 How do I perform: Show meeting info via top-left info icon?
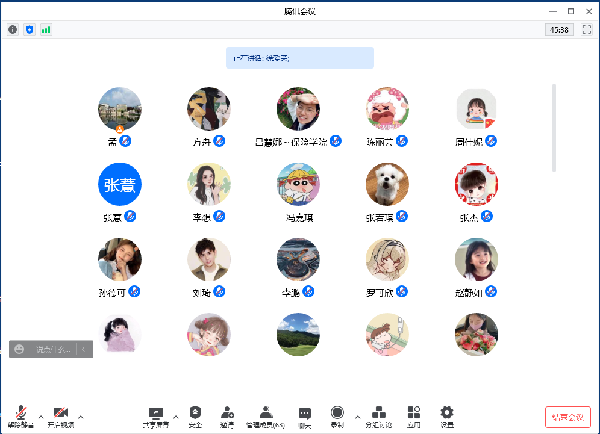pyautogui.click(x=13, y=30)
